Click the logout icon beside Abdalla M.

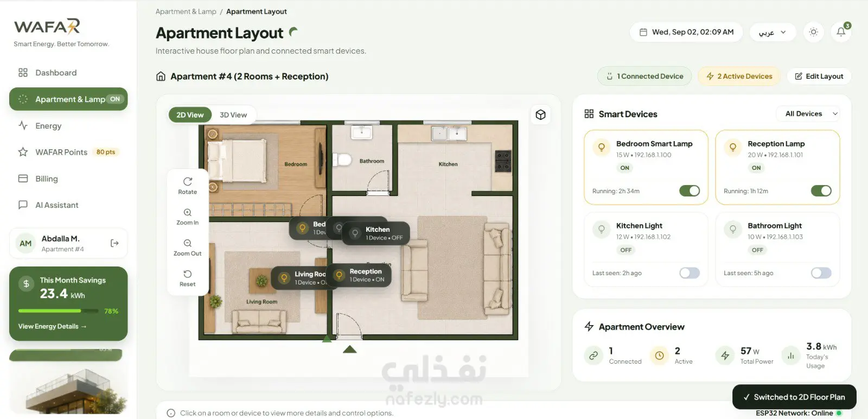(114, 243)
